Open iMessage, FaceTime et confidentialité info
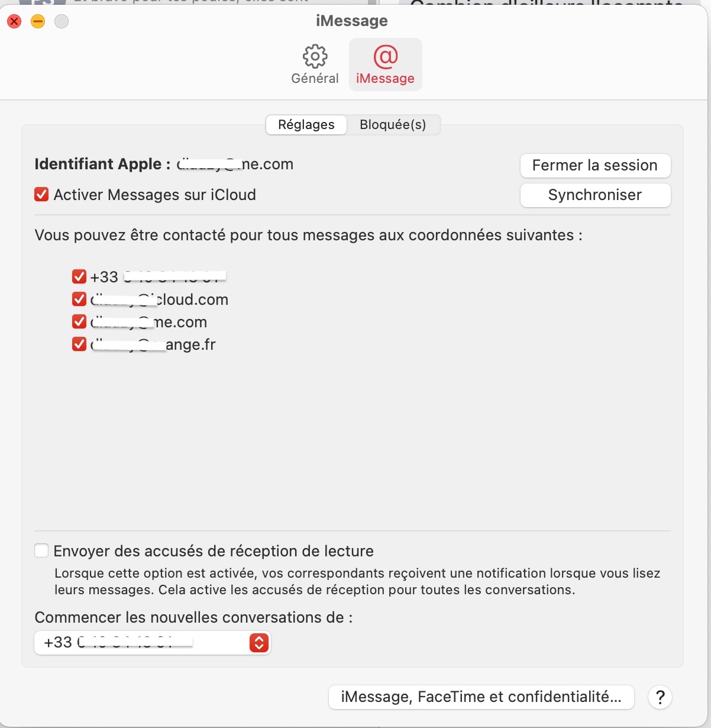This screenshot has width=711, height=728. (x=481, y=697)
